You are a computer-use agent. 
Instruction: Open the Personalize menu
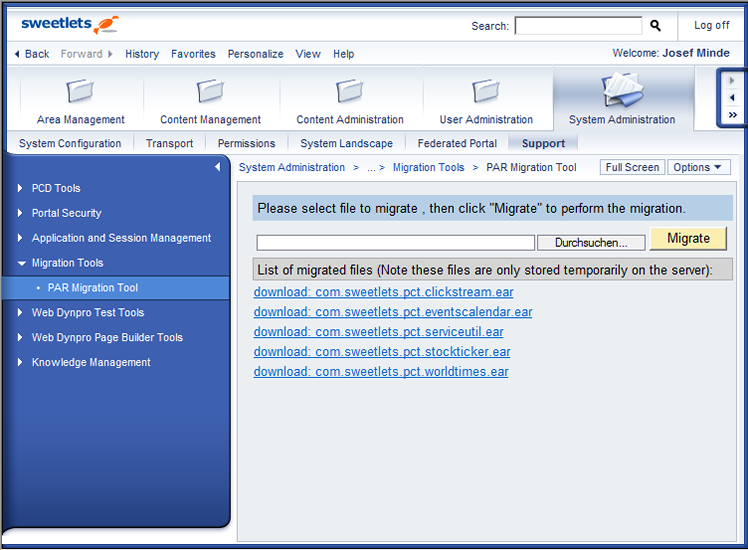tap(255, 54)
